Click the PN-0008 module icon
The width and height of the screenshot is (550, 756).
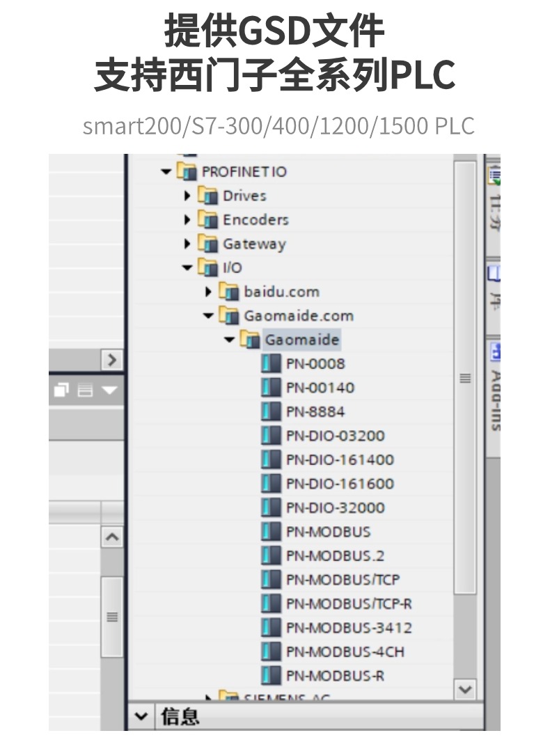pos(271,363)
